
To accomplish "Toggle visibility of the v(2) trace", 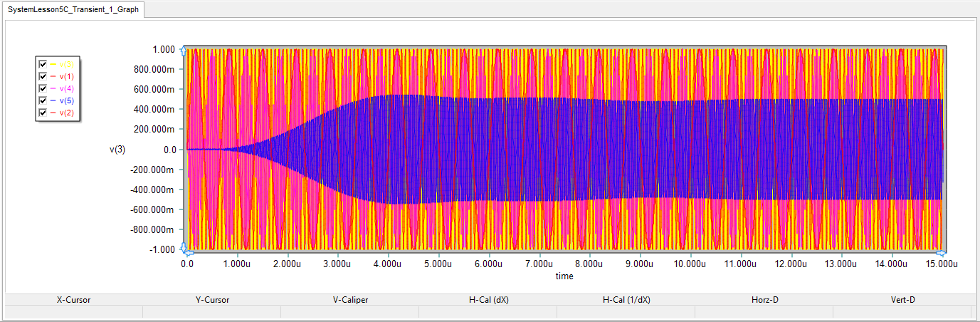I will [x=43, y=113].
